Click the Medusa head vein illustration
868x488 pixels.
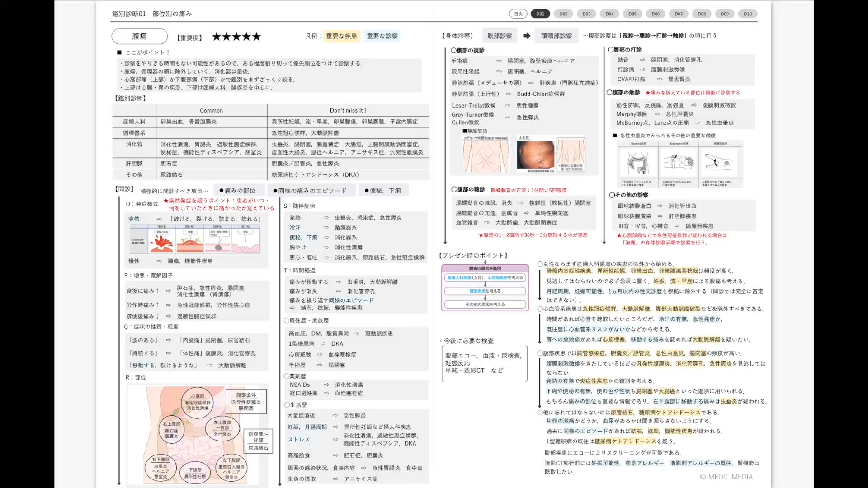[x=486, y=155]
